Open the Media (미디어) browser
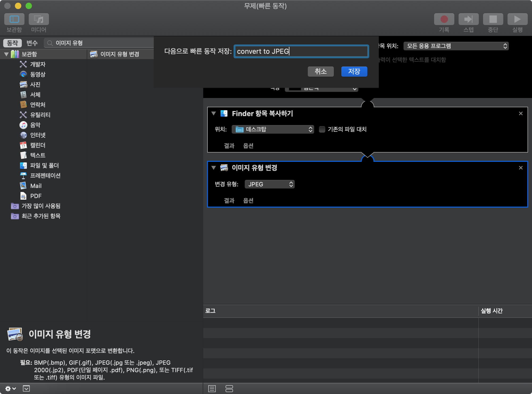 39,19
